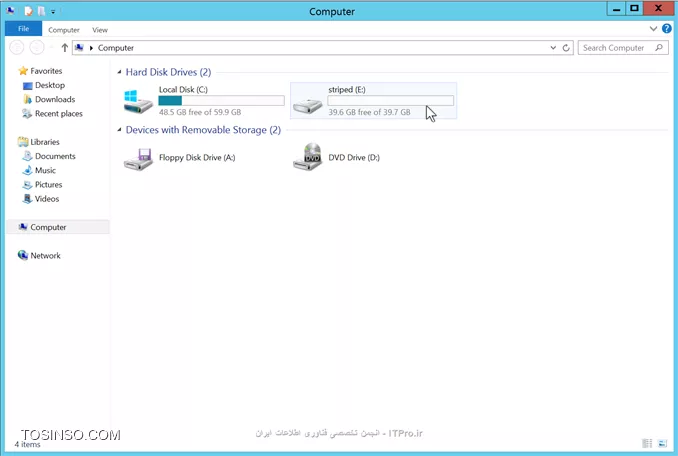Click the Computer icon in navigation pane
Screen dimensions: 678x456
click(23, 227)
